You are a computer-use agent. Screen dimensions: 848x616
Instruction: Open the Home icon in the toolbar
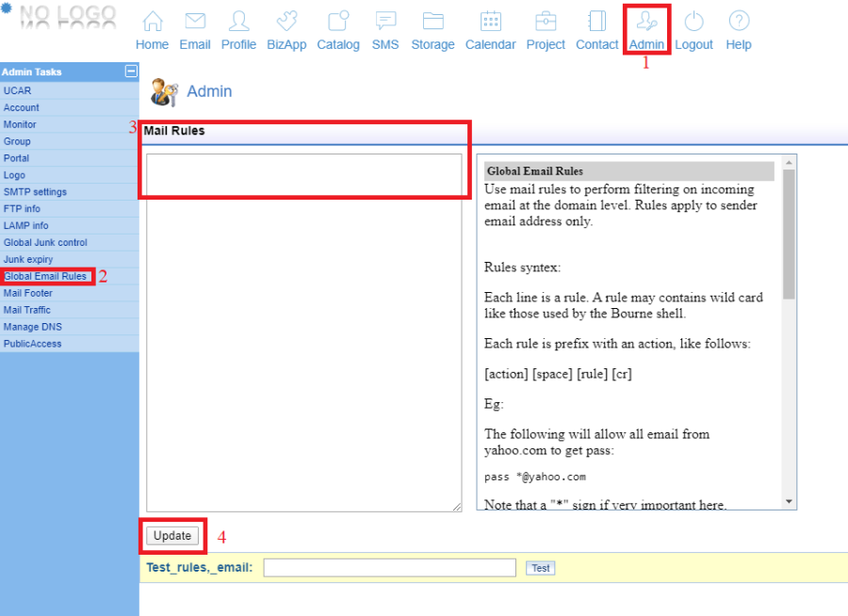152,28
